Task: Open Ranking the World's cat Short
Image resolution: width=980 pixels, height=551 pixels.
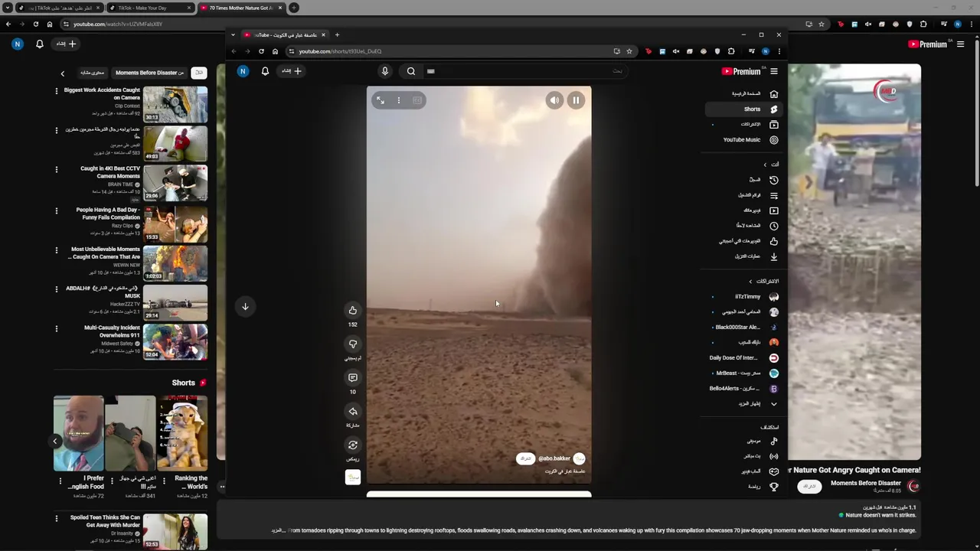Action: click(x=182, y=432)
